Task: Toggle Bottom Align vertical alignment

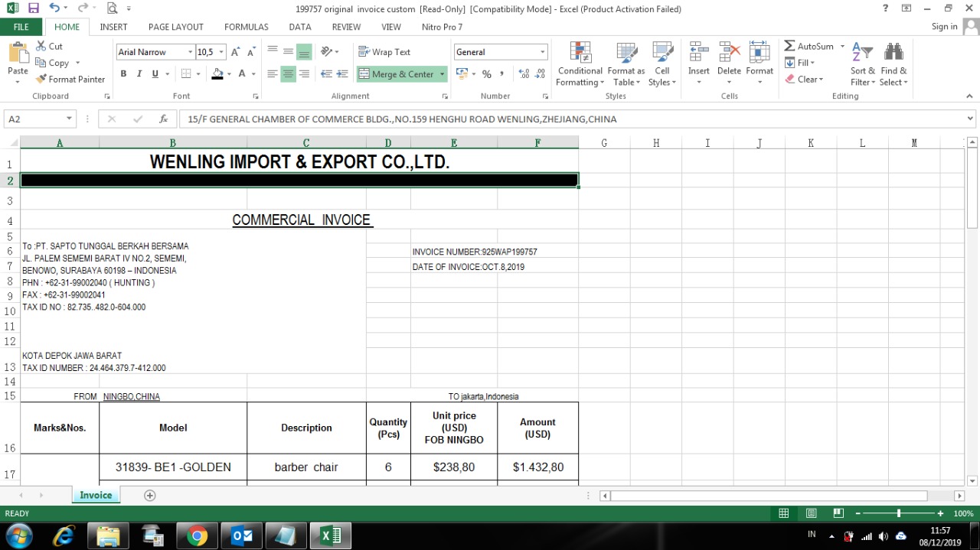Action: 304,52
